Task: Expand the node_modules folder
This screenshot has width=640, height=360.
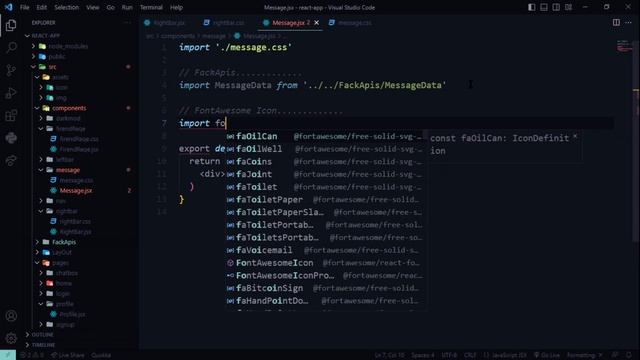Action: pyautogui.click(x=33, y=46)
